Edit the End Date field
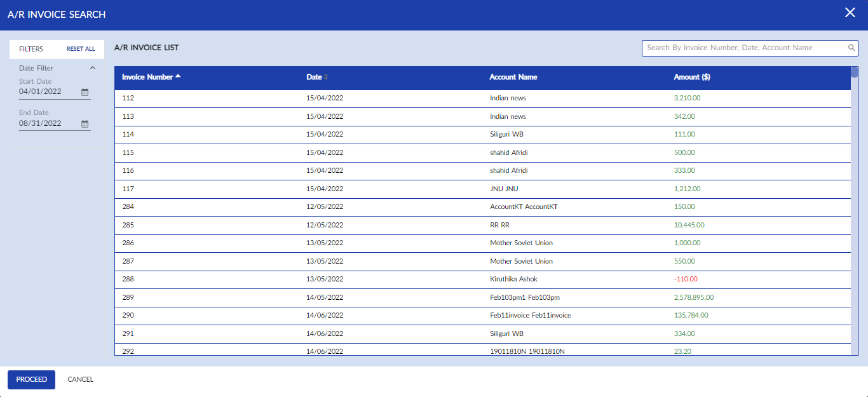The height and width of the screenshot is (397, 868). [x=48, y=123]
